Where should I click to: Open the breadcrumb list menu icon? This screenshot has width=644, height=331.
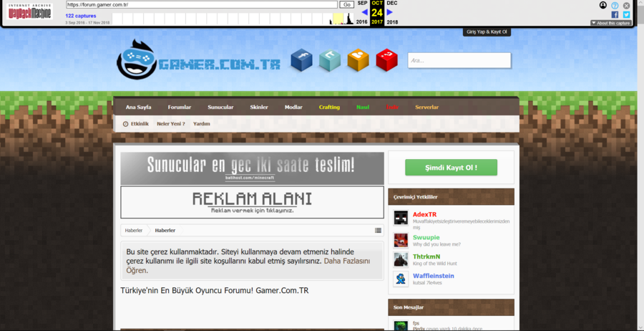click(x=379, y=230)
